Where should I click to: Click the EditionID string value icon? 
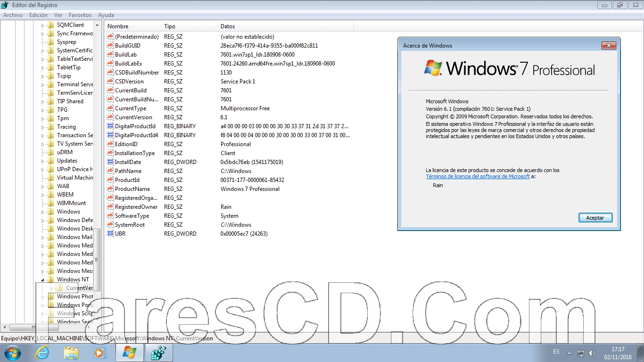coord(110,144)
